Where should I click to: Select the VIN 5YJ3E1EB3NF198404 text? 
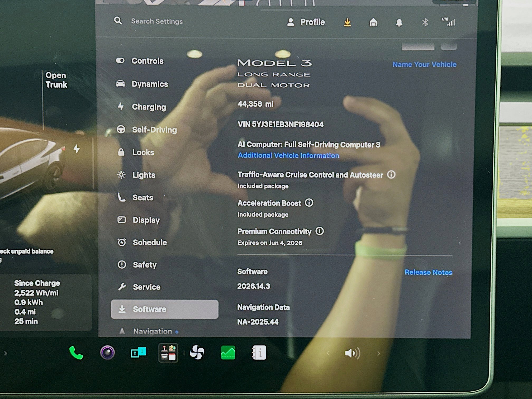point(281,124)
